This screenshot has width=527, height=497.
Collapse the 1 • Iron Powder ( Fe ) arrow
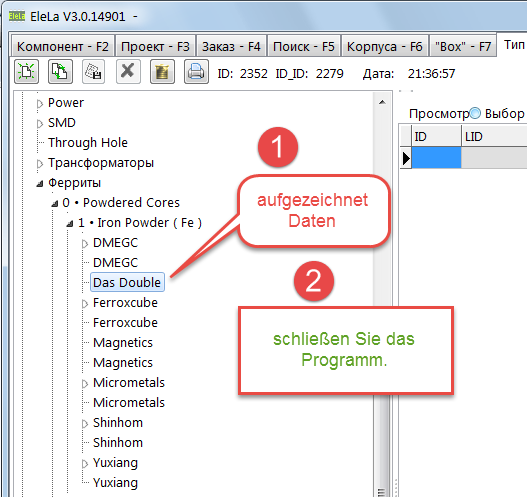tap(70, 223)
